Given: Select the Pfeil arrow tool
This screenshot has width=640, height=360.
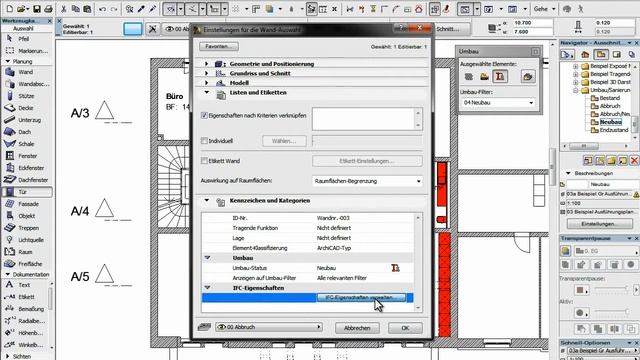Looking at the screenshot, I should pyautogui.click(x=24, y=39).
